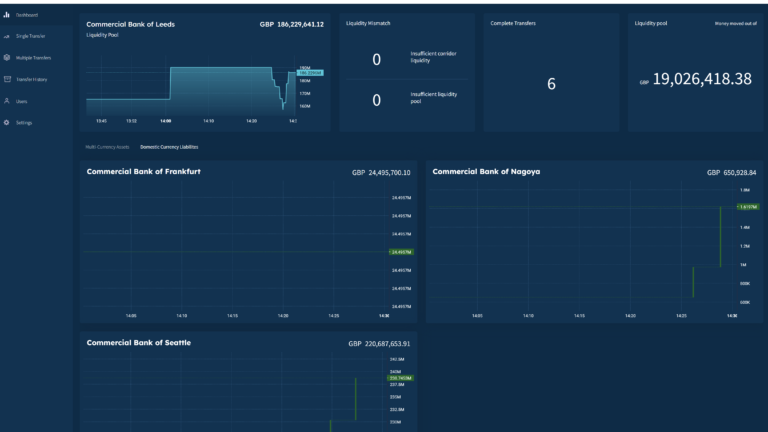
Task: Click the Frankfurt chart green price label
Action: [x=402, y=252]
